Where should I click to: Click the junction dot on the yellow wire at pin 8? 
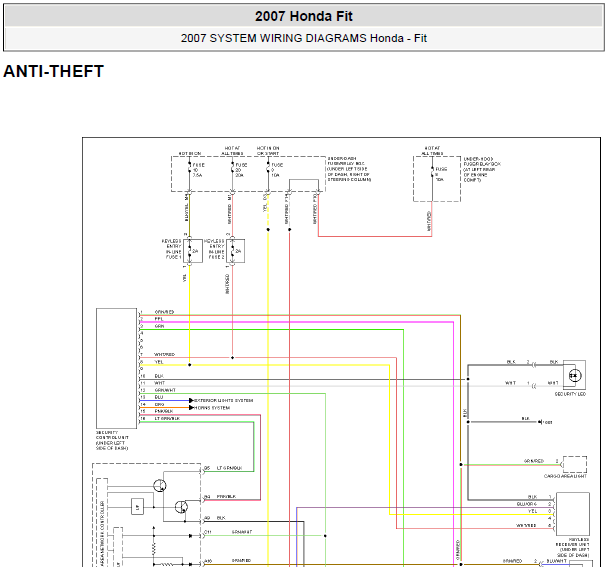(190, 365)
